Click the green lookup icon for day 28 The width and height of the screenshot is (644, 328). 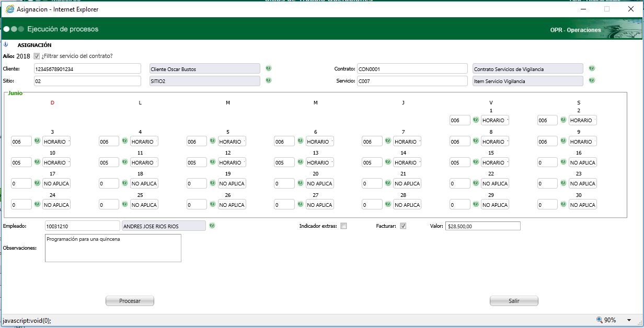coord(388,205)
